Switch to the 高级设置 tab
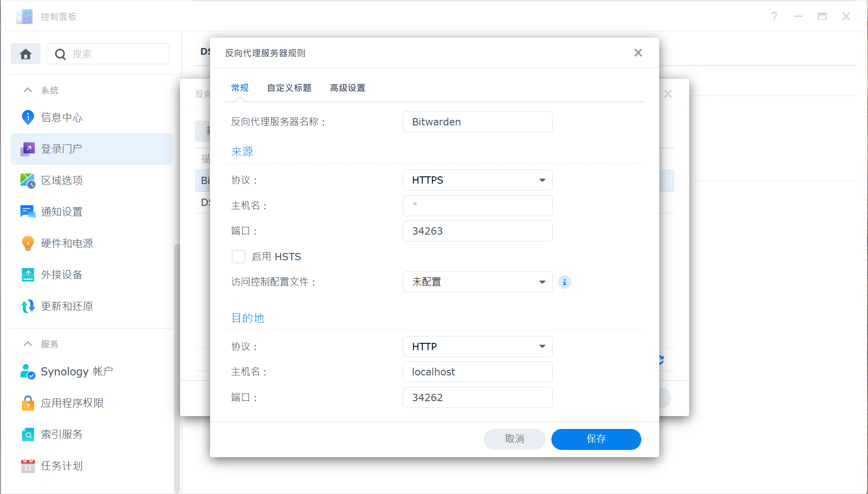 pyautogui.click(x=347, y=88)
